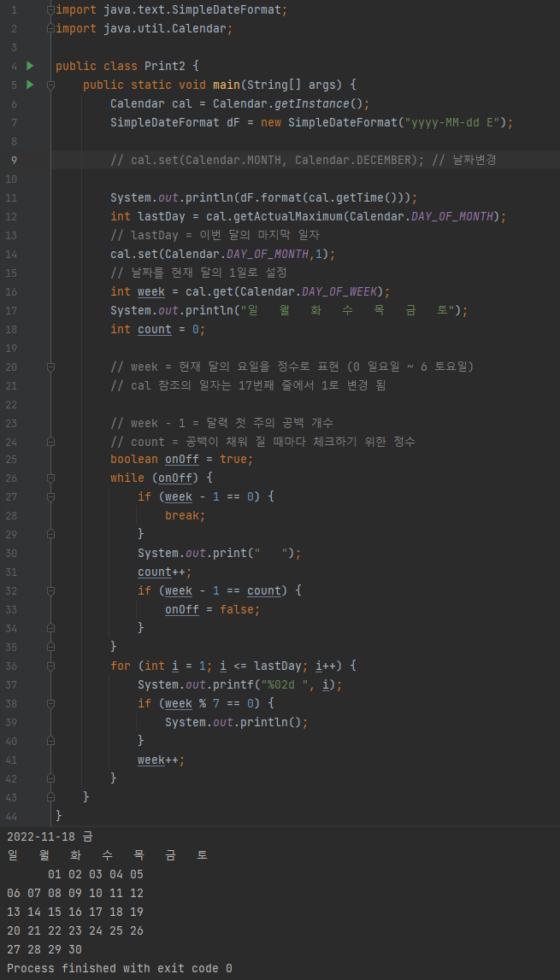
Task: Click cal.set(Calendar.DAY_OF_MONTH,1) statement
Action: point(223,254)
